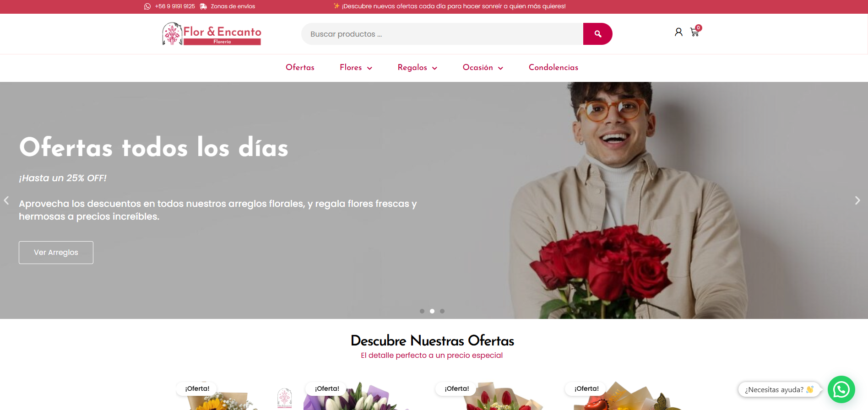
Task: Focus the Buscar productos search field
Action: click(x=442, y=34)
